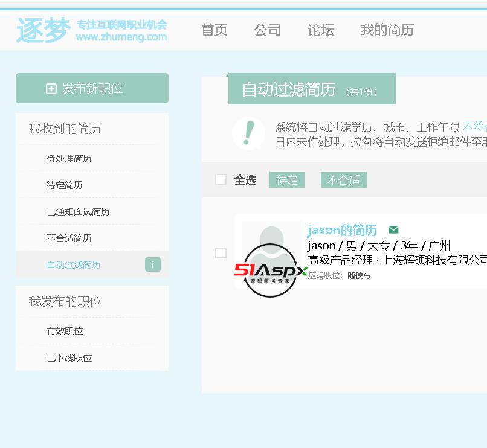Click the 高级产品经理 job line
487x448 pixels.
[x=397, y=260]
